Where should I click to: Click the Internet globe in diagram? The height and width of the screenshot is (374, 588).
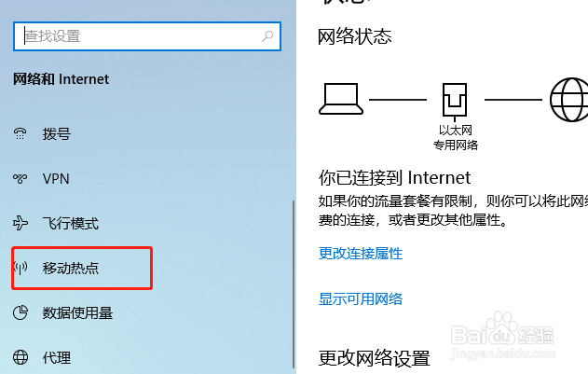tap(568, 100)
